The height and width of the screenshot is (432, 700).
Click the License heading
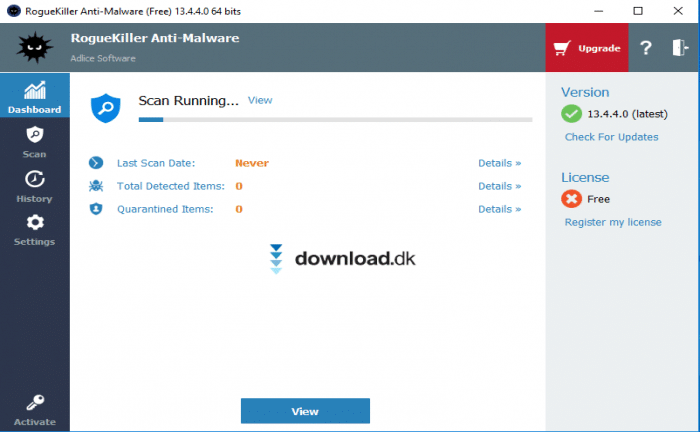coord(585,178)
